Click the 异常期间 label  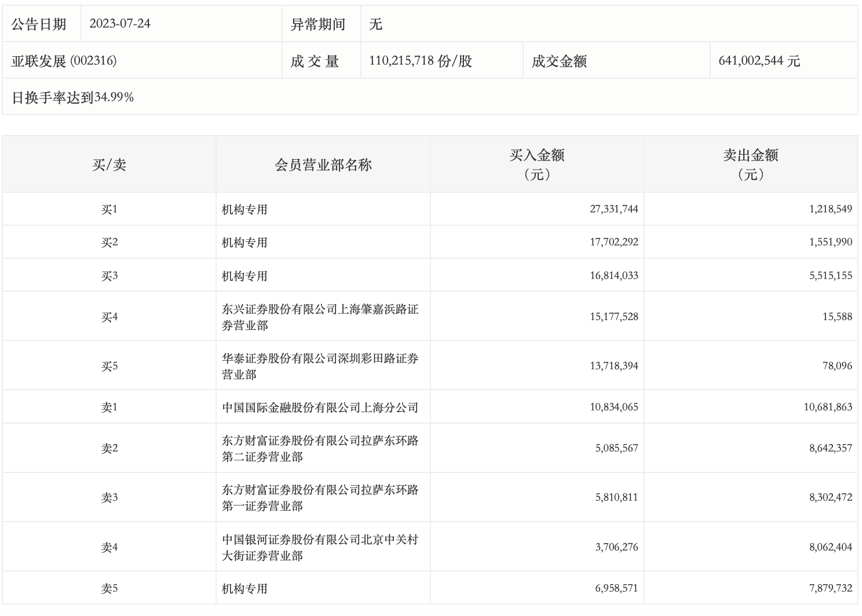[317, 24]
